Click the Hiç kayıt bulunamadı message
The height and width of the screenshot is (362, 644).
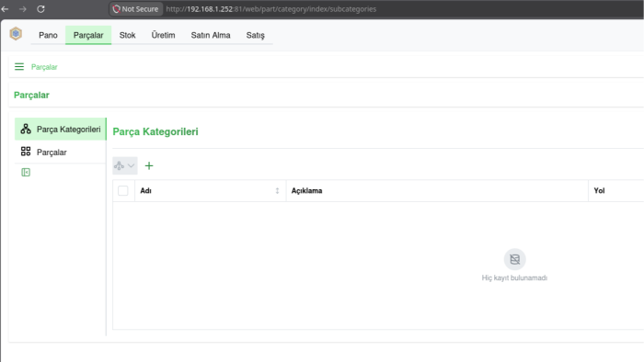pos(514,278)
